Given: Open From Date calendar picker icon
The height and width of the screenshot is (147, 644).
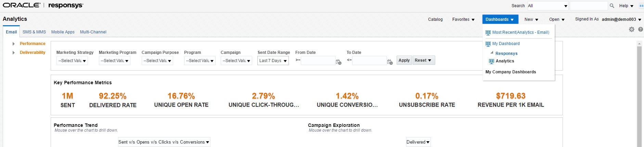Looking at the screenshot, I should pos(338,62).
